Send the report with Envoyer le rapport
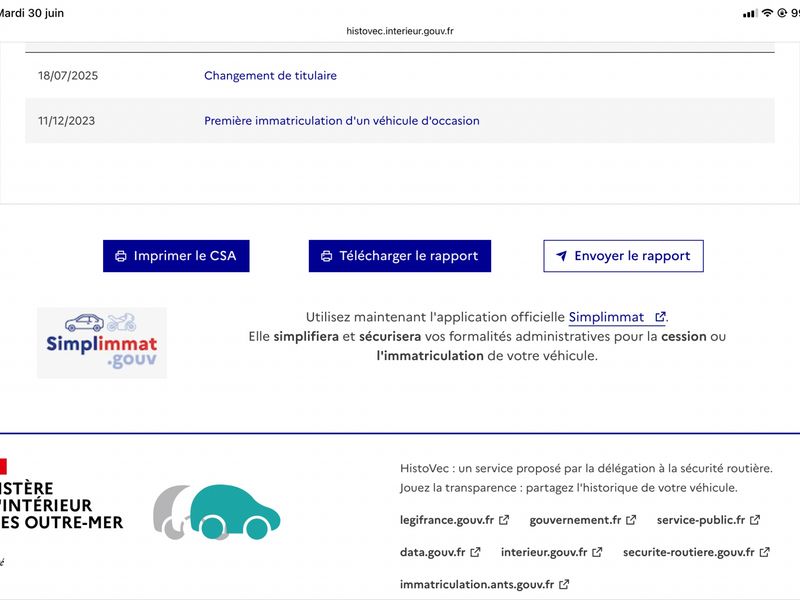 click(x=623, y=256)
